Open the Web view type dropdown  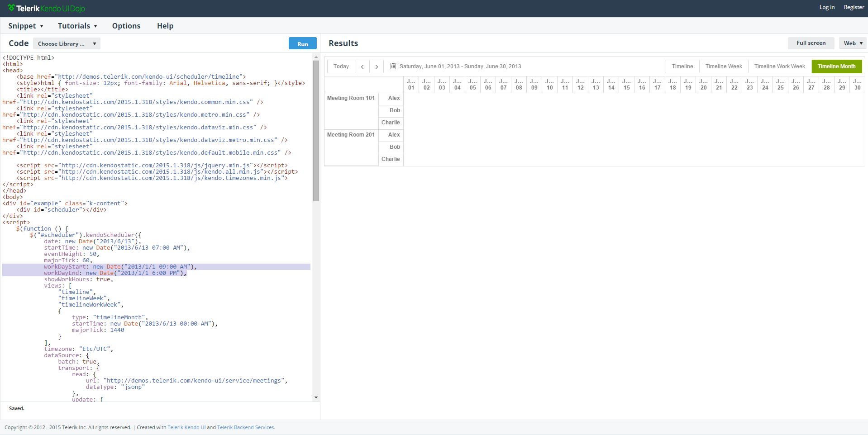click(853, 43)
